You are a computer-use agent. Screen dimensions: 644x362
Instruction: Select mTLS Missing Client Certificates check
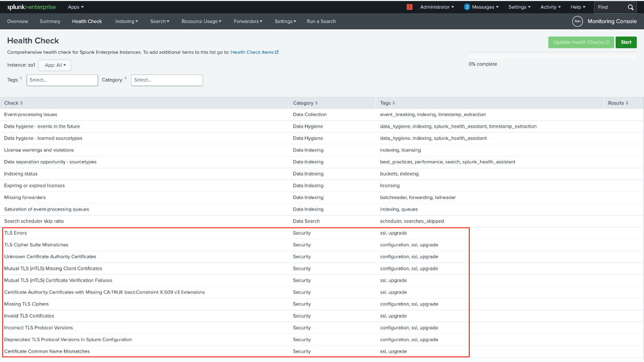pyautogui.click(x=322, y=269)
